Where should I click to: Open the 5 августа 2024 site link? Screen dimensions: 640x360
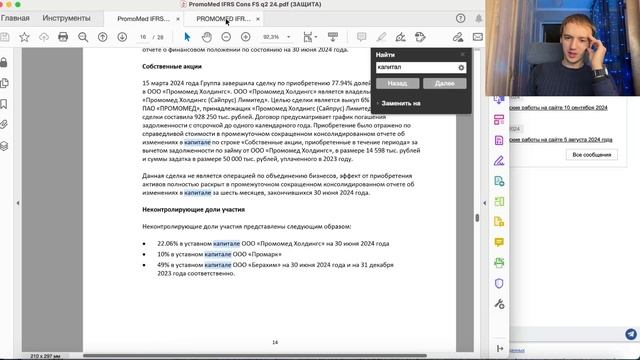coord(561,140)
